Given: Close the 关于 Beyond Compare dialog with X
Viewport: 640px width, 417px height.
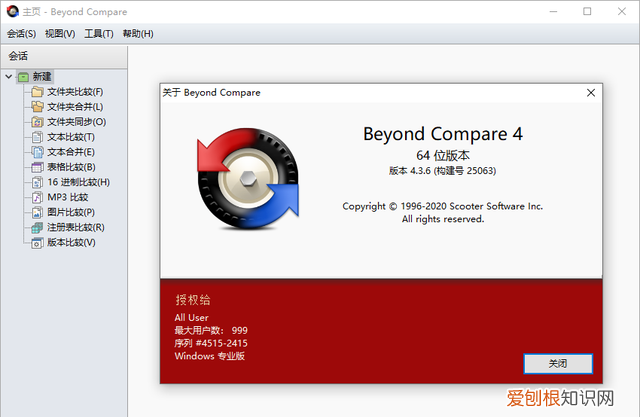Looking at the screenshot, I should [x=591, y=93].
